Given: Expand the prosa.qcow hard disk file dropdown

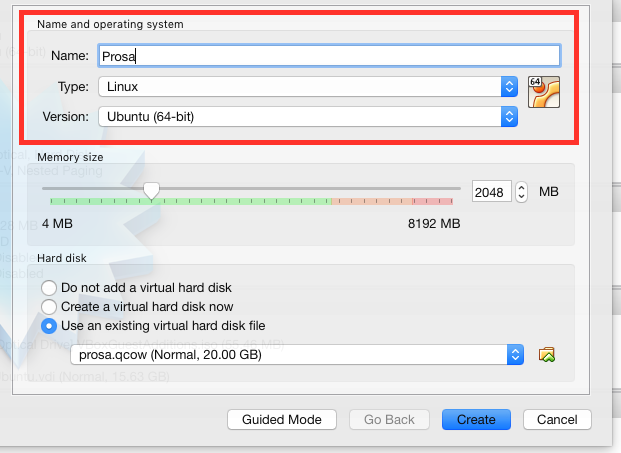Looking at the screenshot, I should (x=297, y=354).
